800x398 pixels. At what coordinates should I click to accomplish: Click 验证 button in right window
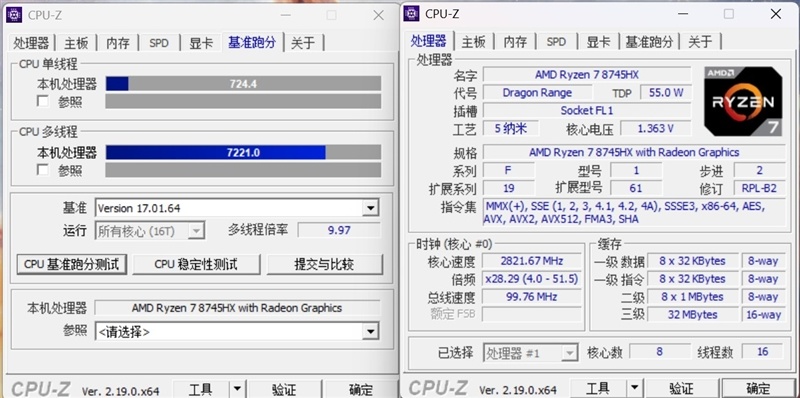point(681,388)
